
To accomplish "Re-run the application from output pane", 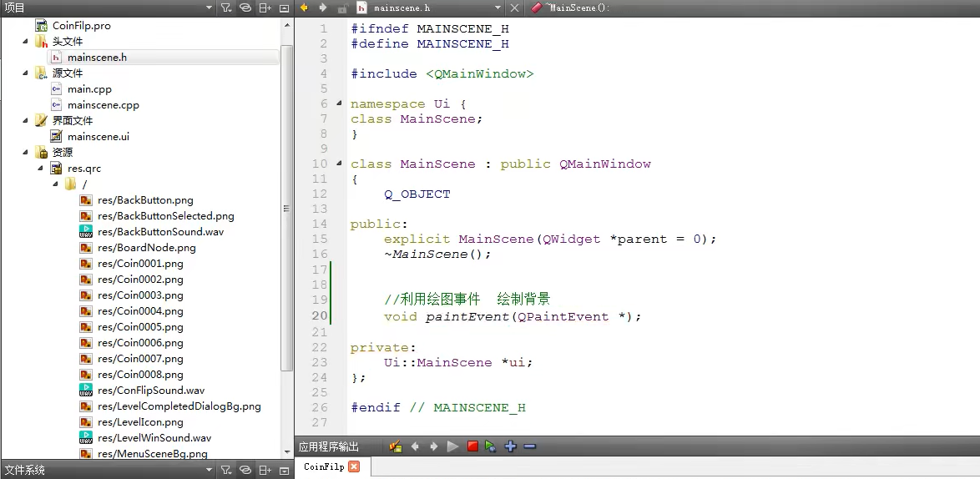I will [453, 446].
